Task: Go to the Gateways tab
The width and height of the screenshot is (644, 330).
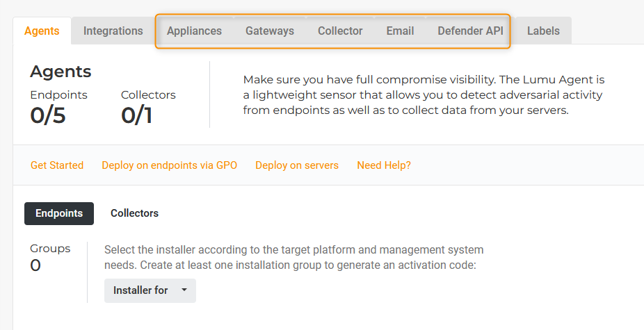Action: 269,31
